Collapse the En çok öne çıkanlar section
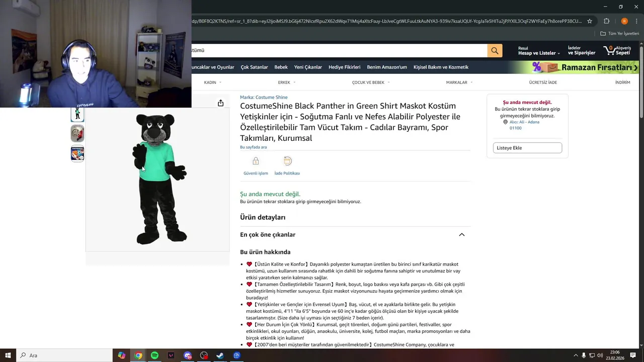The height and width of the screenshot is (362, 644). pos(461,235)
